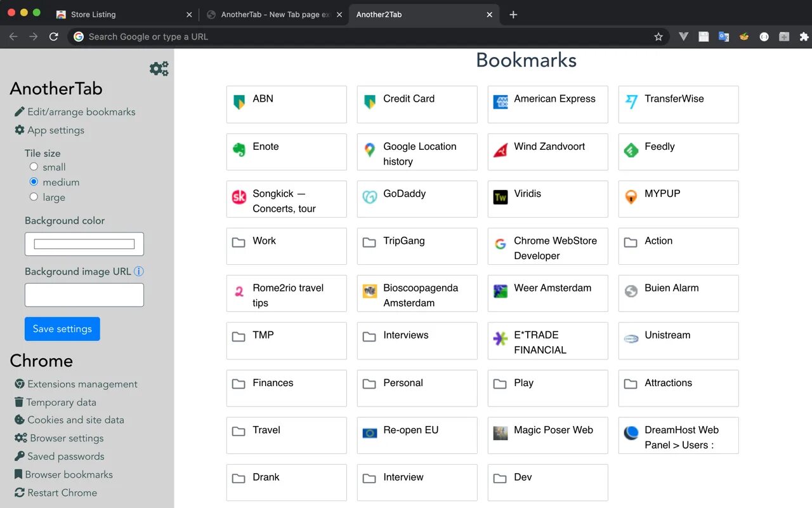This screenshot has width=812, height=508.
Task: Click Edit/arrange bookmarks link
Action: point(75,112)
